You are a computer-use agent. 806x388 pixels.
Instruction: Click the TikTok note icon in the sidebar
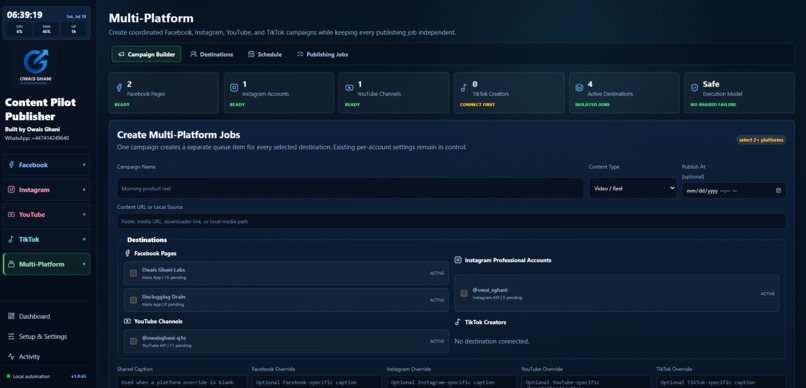coord(11,239)
